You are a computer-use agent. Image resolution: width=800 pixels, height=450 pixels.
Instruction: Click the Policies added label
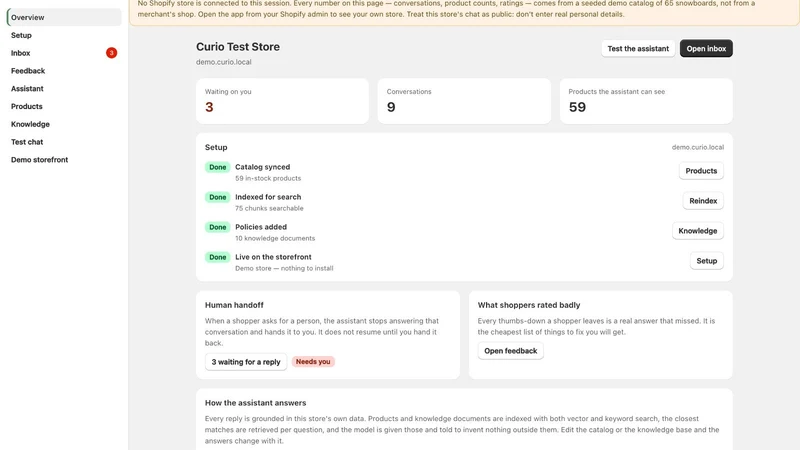coord(261,227)
